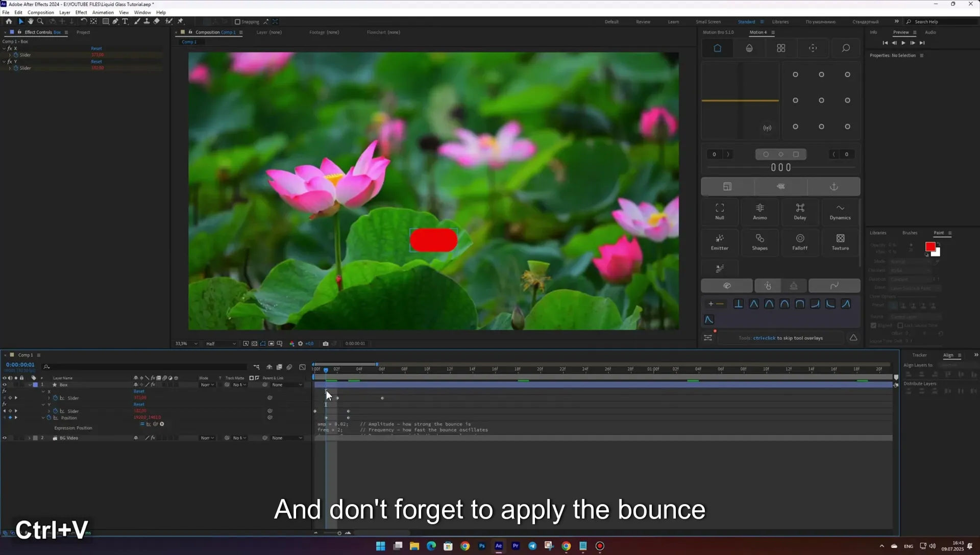Expand the BG Video layer
This screenshot has width=980, height=555.
[x=29, y=438]
